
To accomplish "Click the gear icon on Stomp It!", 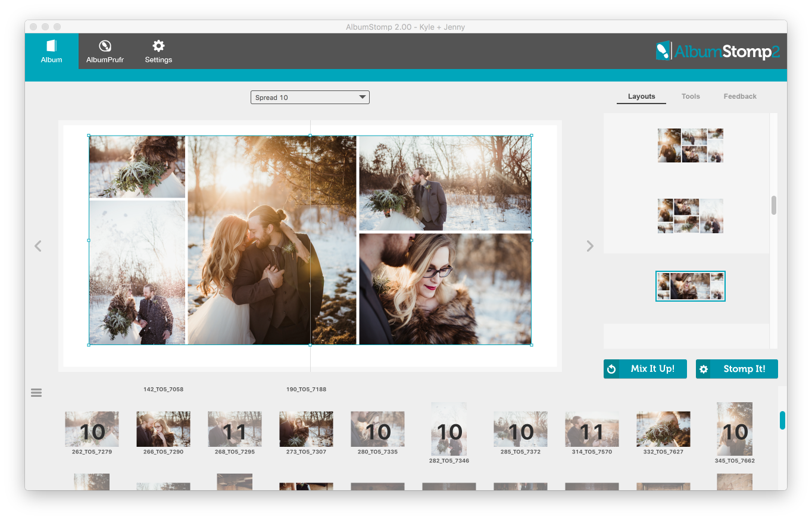I will coord(704,369).
